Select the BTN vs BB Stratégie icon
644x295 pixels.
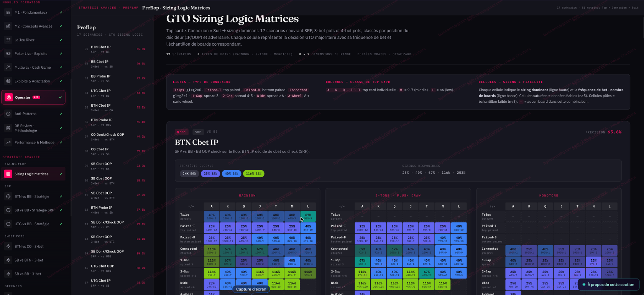[x=8, y=196]
